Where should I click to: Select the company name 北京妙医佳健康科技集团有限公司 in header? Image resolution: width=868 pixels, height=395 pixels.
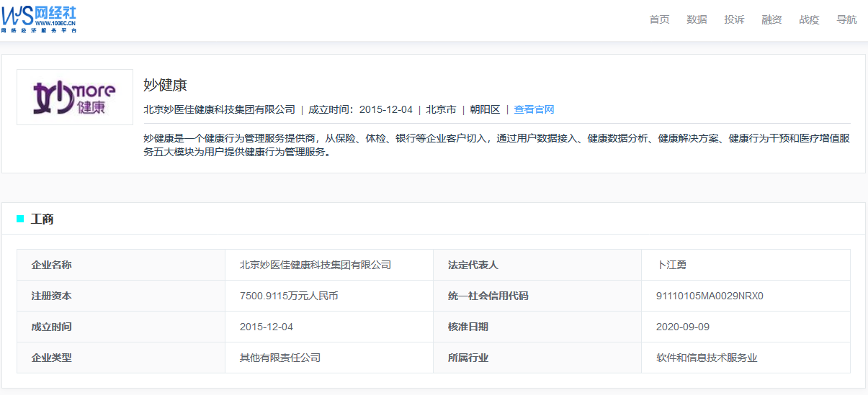tap(219, 109)
